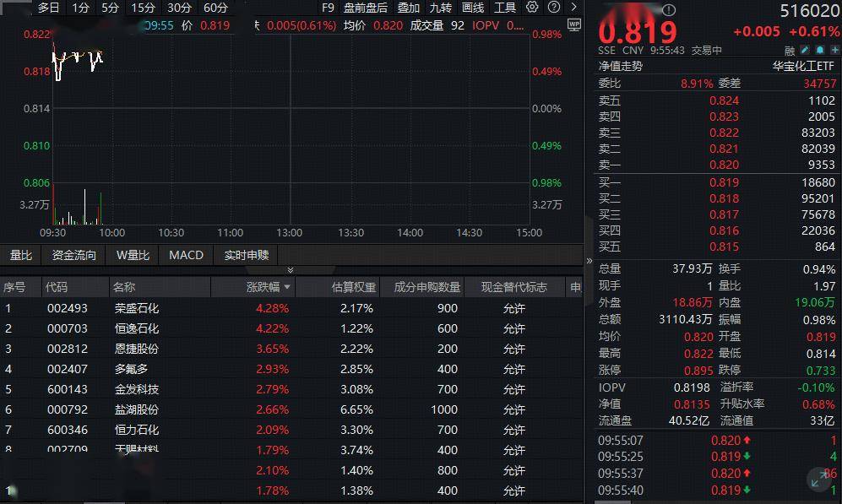Click the IOPV value 0.8198
The height and width of the screenshot is (504, 842).
tap(692, 387)
